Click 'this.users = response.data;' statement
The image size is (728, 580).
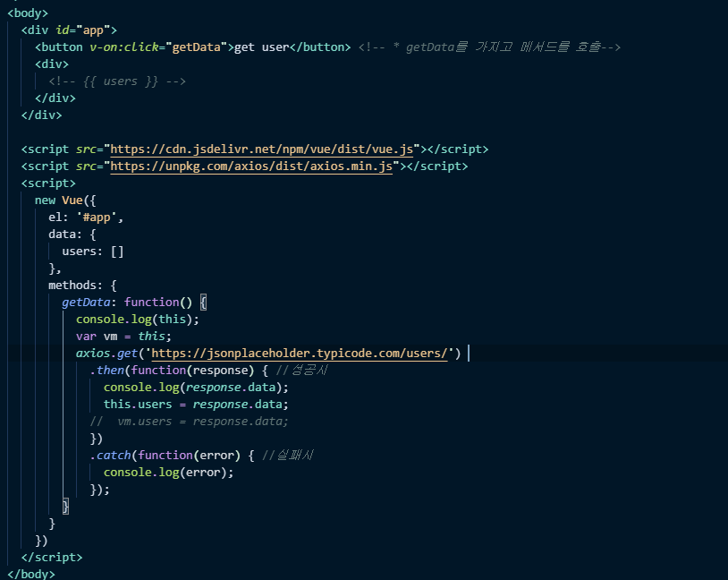point(196,405)
